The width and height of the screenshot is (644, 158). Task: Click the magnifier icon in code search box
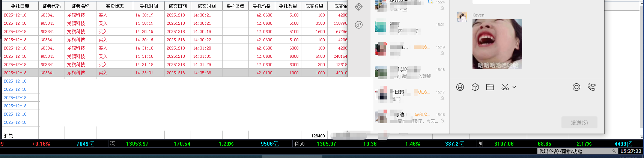point(614,151)
